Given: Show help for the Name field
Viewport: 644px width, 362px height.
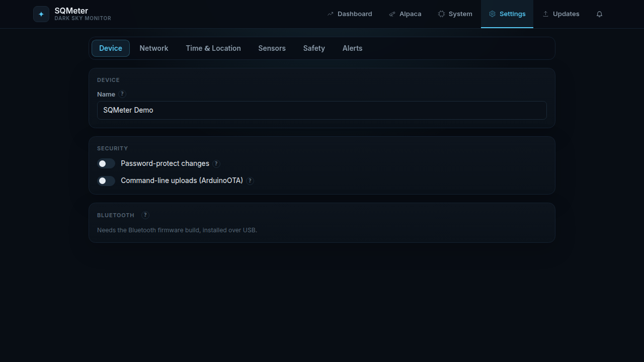Looking at the screenshot, I should [122, 94].
